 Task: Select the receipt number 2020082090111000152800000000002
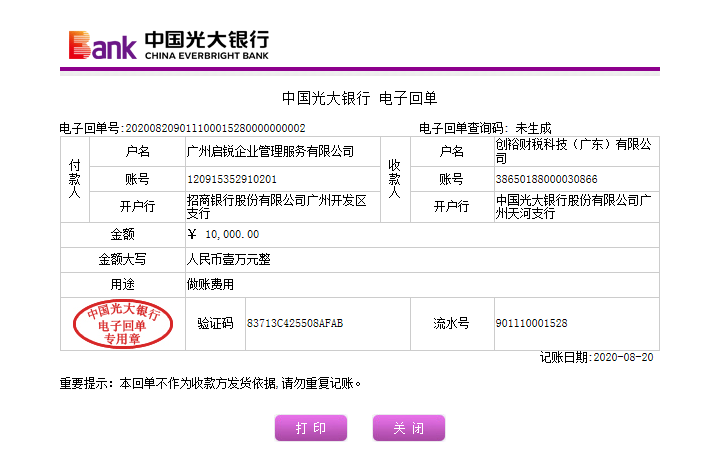pyautogui.click(x=215, y=128)
